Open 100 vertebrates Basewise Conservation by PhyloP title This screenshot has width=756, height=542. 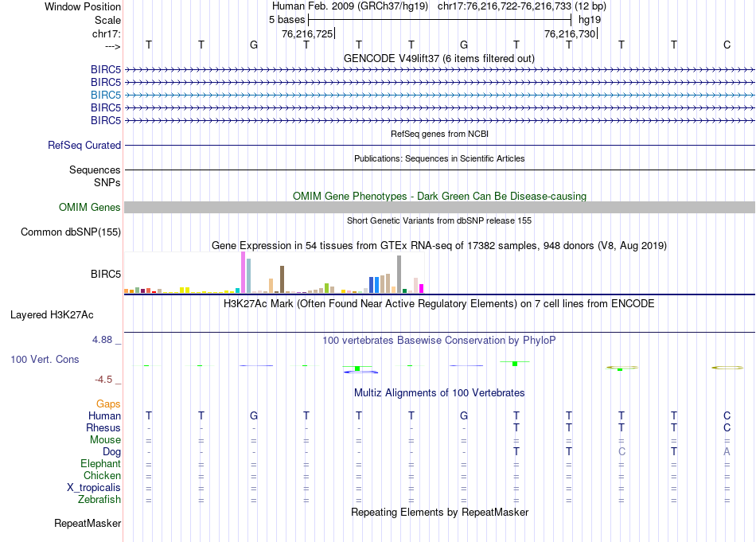(x=438, y=341)
